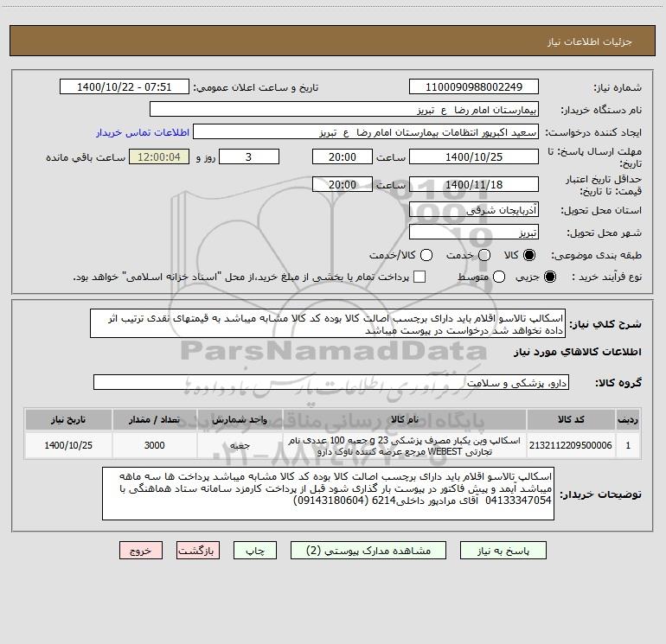Select the کالا radio button
The height and width of the screenshot is (644, 666).
[x=529, y=255]
